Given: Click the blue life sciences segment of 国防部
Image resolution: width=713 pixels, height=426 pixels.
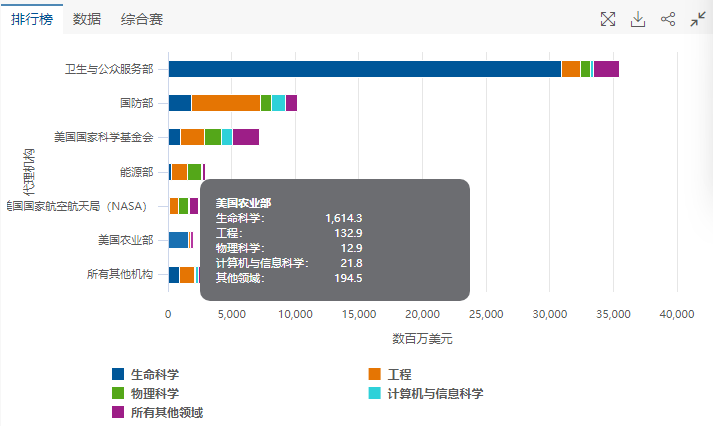Looking at the screenshot, I should coord(180,103).
